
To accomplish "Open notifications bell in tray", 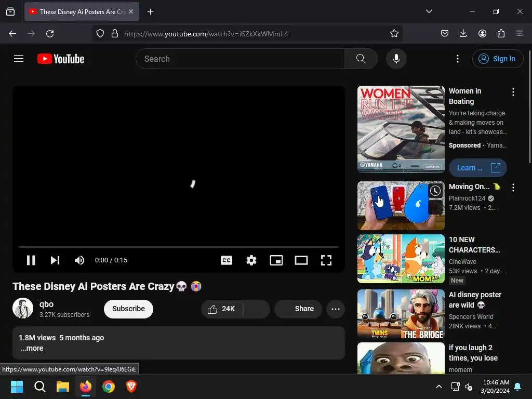I will (517, 387).
